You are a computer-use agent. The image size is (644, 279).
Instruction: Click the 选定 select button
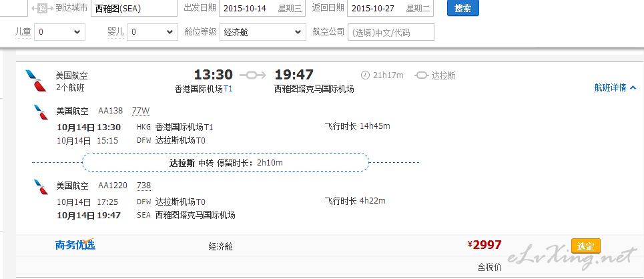pyautogui.click(x=586, y=246)
